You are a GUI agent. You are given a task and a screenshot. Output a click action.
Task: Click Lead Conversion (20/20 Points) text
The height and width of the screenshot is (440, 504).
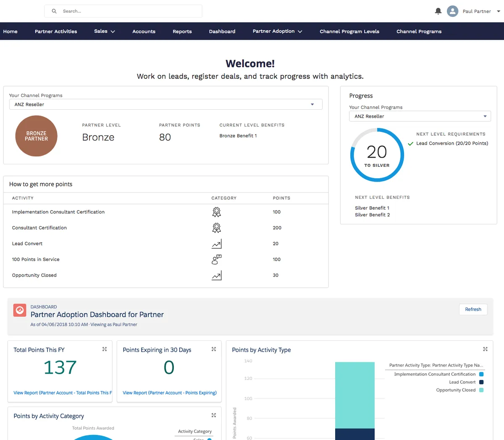(x=452, y=143)
